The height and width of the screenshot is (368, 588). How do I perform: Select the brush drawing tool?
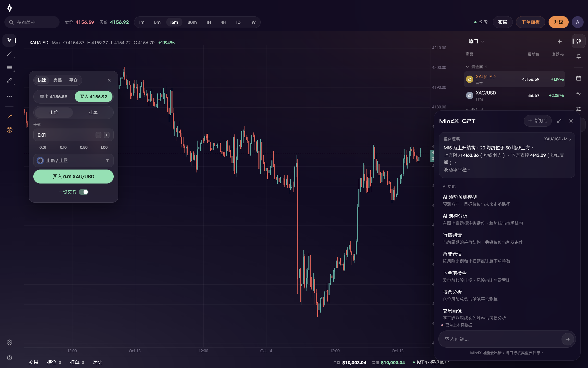click(x=9, y=80)
